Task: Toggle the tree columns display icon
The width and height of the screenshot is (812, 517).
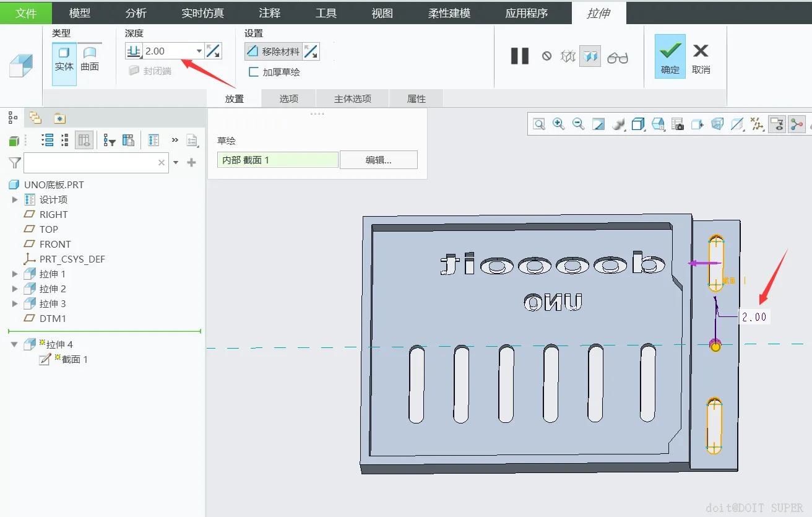Action: pyautogui.click(x=84, y=140)
